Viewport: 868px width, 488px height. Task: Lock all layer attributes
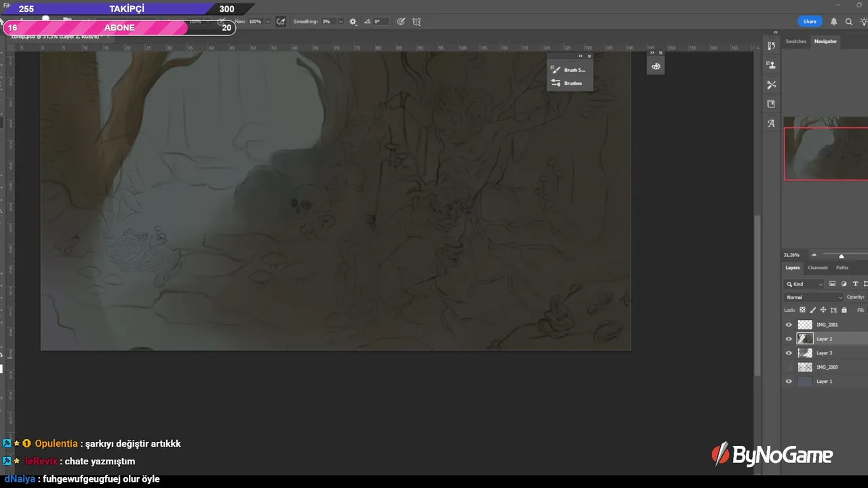(x=844, y=310)
